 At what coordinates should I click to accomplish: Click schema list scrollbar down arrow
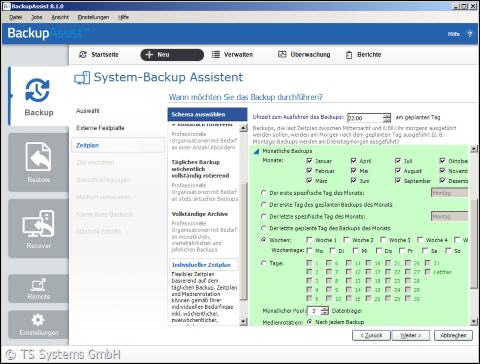click(x=244, y=321)
